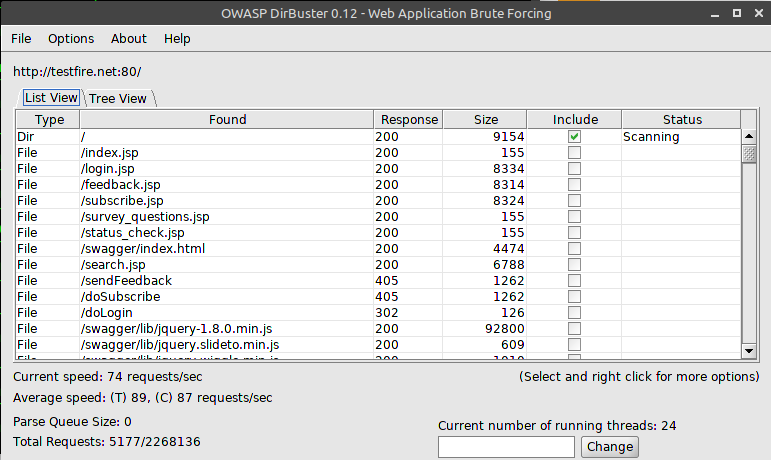771x460 pixels.
Task: Maximize the DirBuster window
Action: point(737,13)
